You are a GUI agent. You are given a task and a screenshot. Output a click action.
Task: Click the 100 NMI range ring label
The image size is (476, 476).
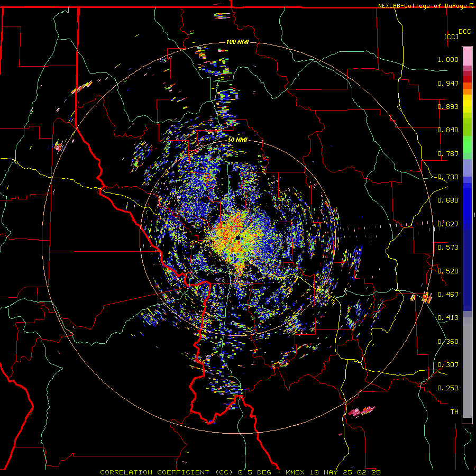[237, 42]
